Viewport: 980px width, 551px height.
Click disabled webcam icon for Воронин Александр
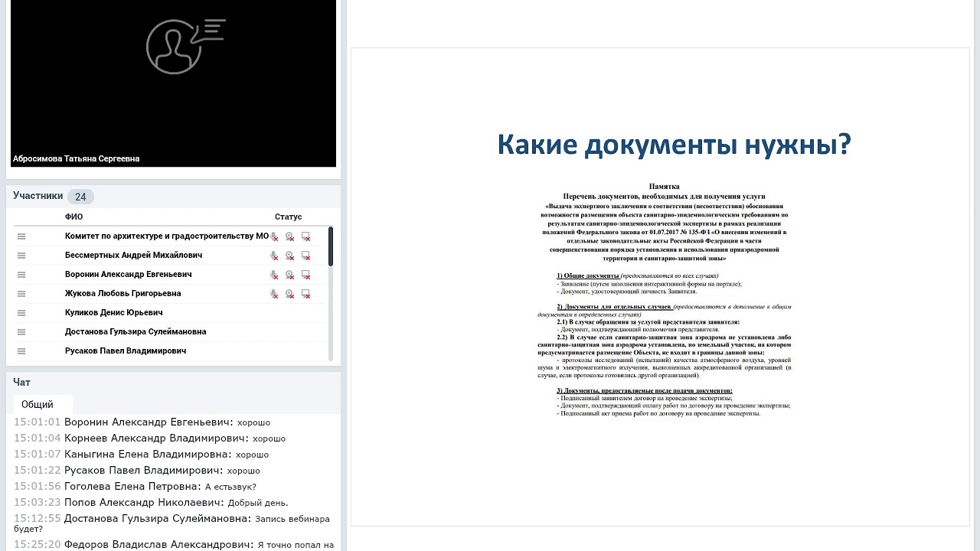point(289,275)
